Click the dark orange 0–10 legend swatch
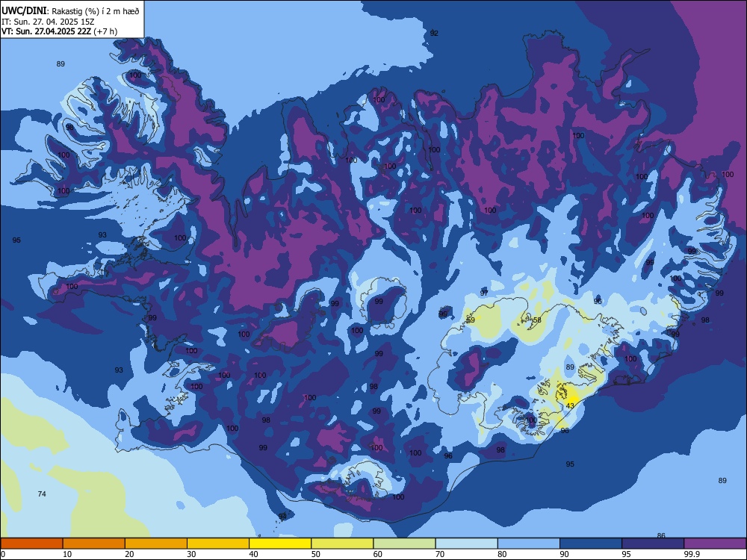747x560 pixels. tap(31, 544)
